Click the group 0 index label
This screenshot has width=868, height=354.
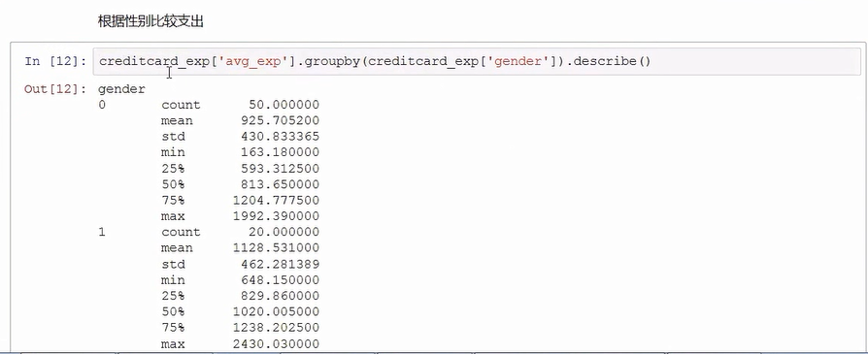[x=102, y=105]
